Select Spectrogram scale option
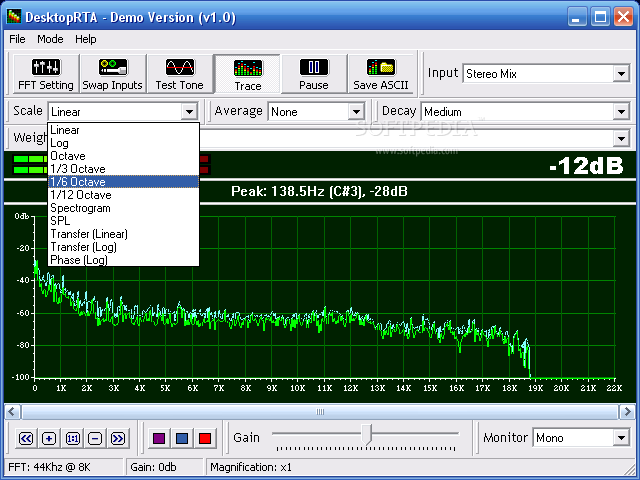Screen dimensions: 640x480 [x=123, y=208]
